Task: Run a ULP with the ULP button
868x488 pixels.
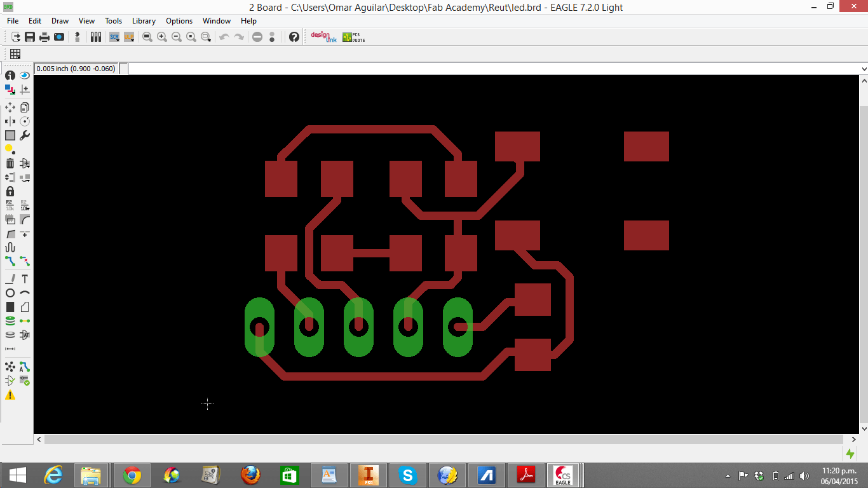Action: coord(129,37)
